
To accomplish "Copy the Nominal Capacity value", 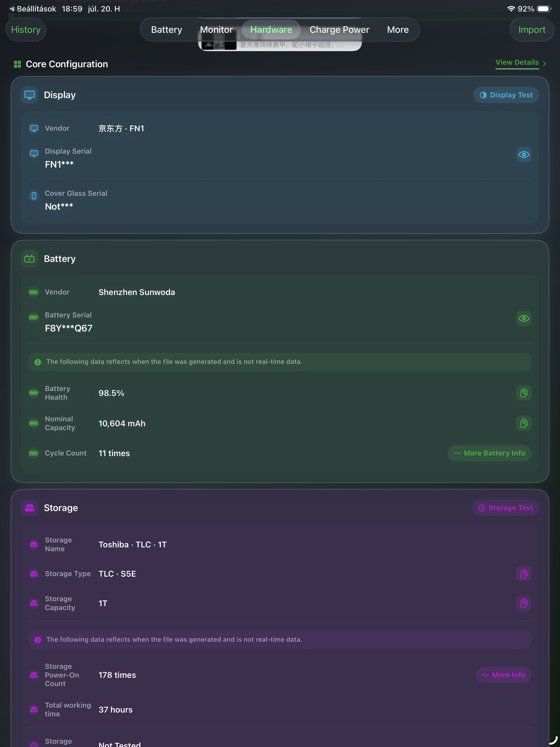I will pyautogui.click(x=524, y=423).
